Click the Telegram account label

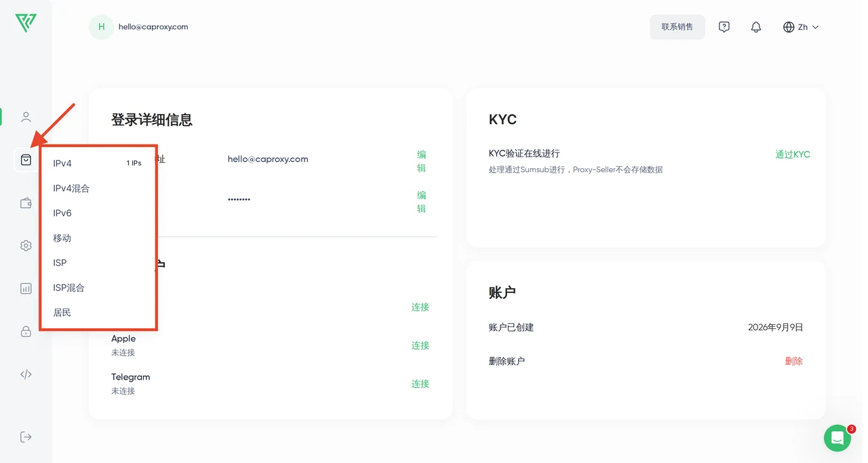point(131,377)
